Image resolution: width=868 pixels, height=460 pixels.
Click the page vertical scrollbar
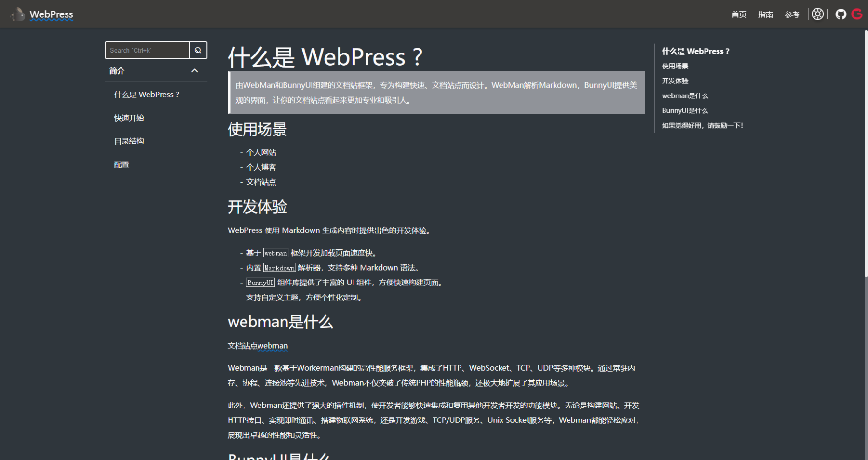point(866,154)
